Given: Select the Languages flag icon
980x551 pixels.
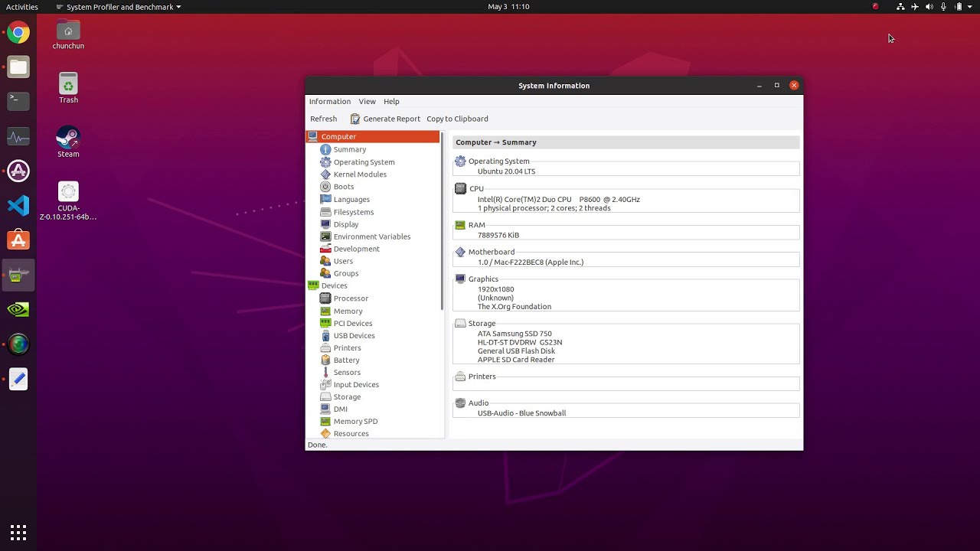Looking at the screenshot, I should [325, 200].
